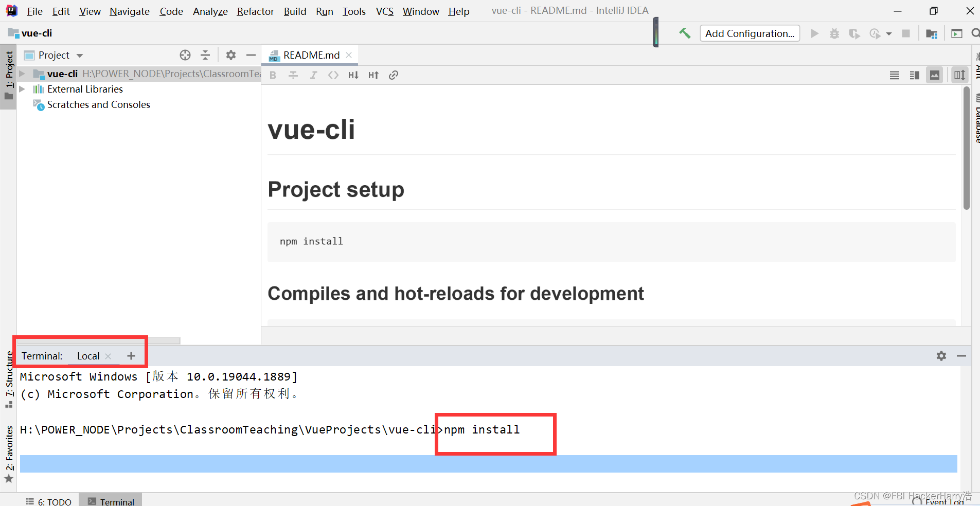Select Scratches and Consoles in the tree

[x=98, y=104]
